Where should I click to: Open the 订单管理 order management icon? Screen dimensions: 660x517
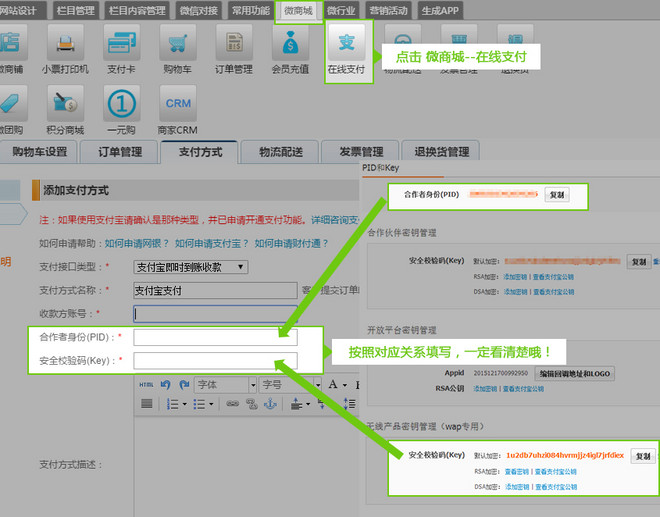[x=234, y=48]
